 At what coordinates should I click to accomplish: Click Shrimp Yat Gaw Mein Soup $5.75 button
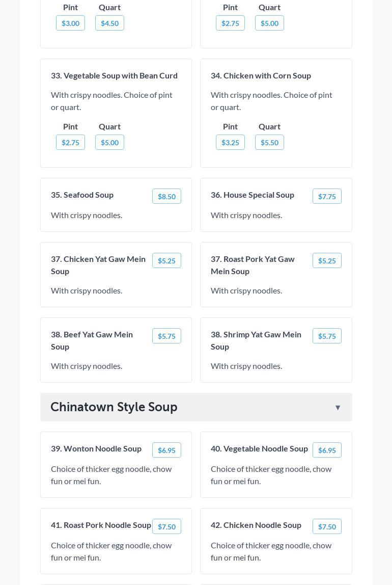327,336
